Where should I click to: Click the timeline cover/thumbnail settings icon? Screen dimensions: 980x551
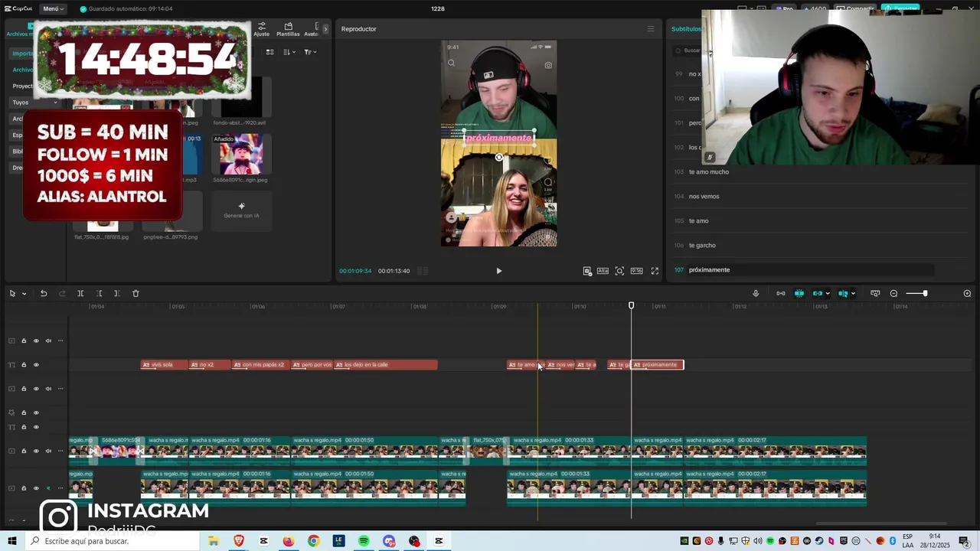pyautogui.click(x=874, y=293)
